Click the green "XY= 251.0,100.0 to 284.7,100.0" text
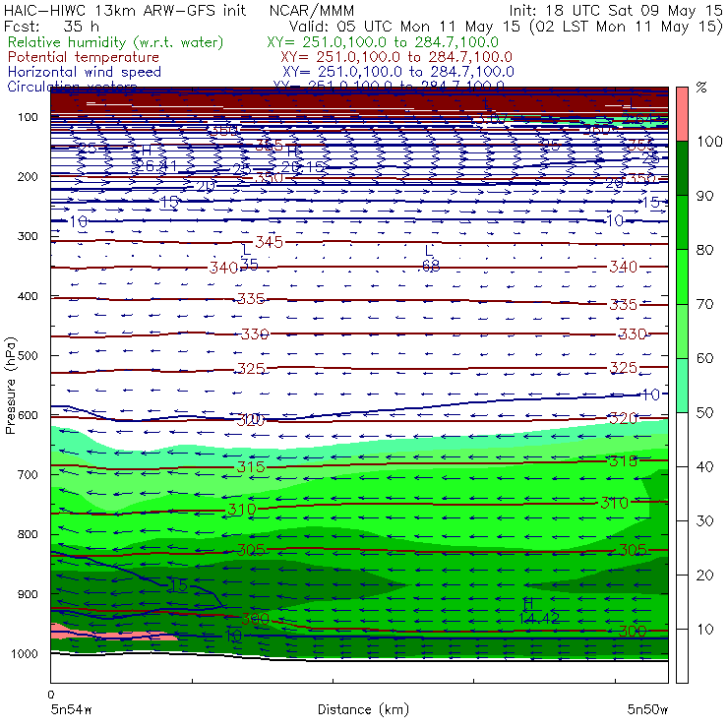728x728 pixels. coord(383,42)
